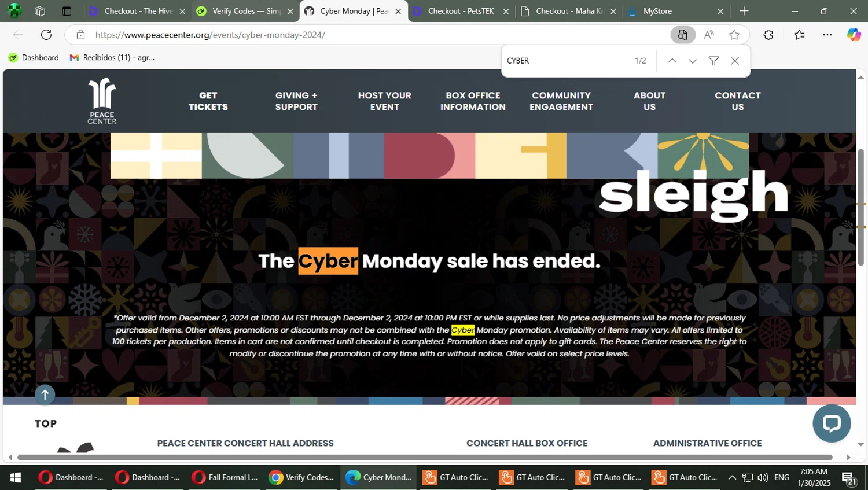The image size is (868, 490).
Task: Show hidden system tray icons chevron
Action: (x=732, y=477)
